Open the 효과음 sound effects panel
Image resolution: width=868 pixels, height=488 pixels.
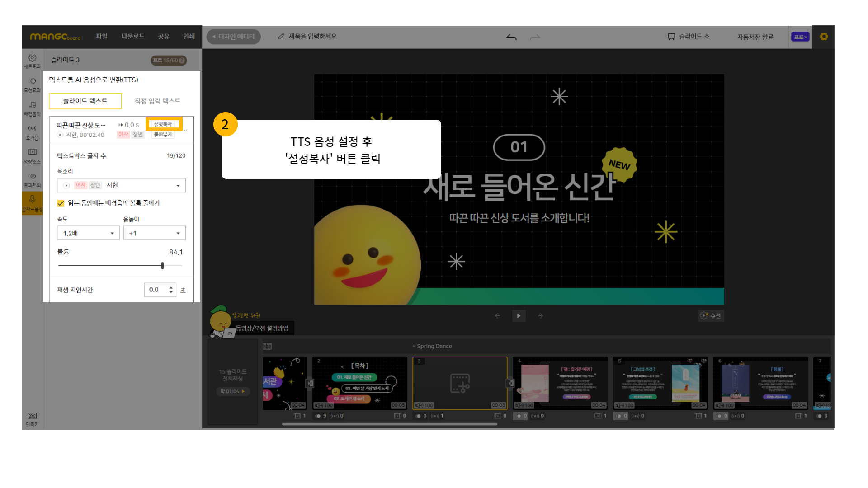coord(32,132)
